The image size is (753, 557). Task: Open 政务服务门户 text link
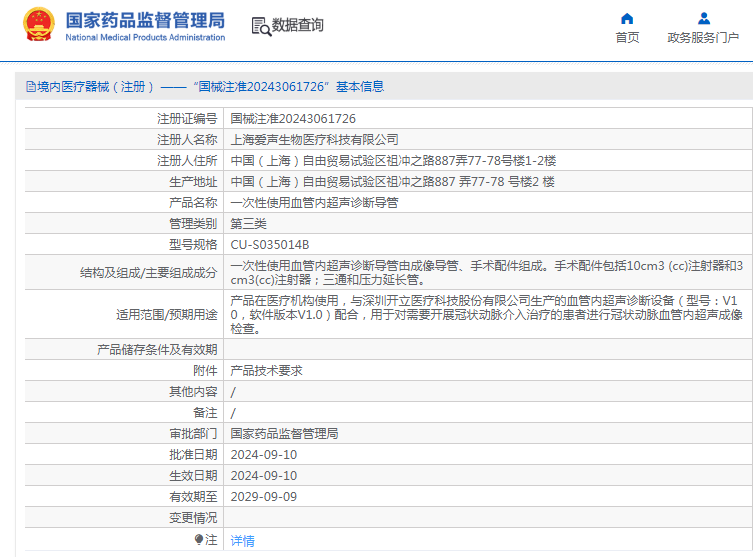coord(703,37)
